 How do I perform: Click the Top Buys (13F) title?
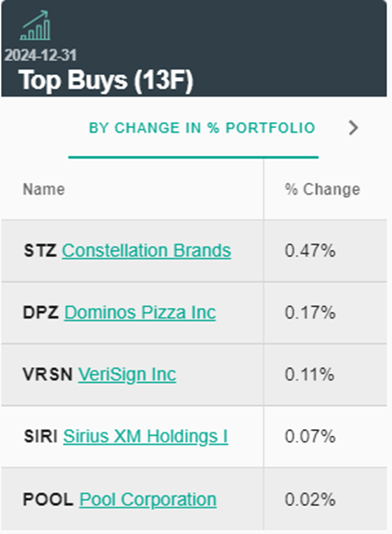click(106, 80)
